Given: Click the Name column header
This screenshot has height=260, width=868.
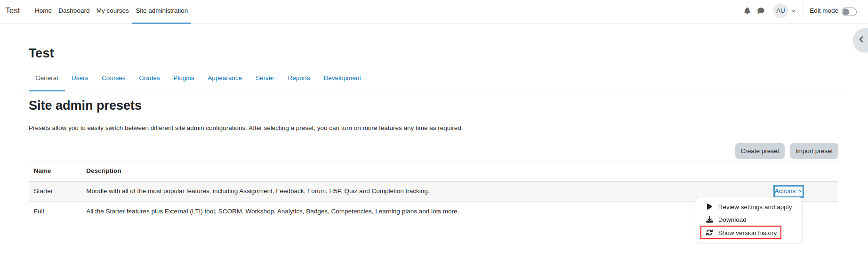Looking at the screenshot, I should pyautogui.click(x=42, y=171).
